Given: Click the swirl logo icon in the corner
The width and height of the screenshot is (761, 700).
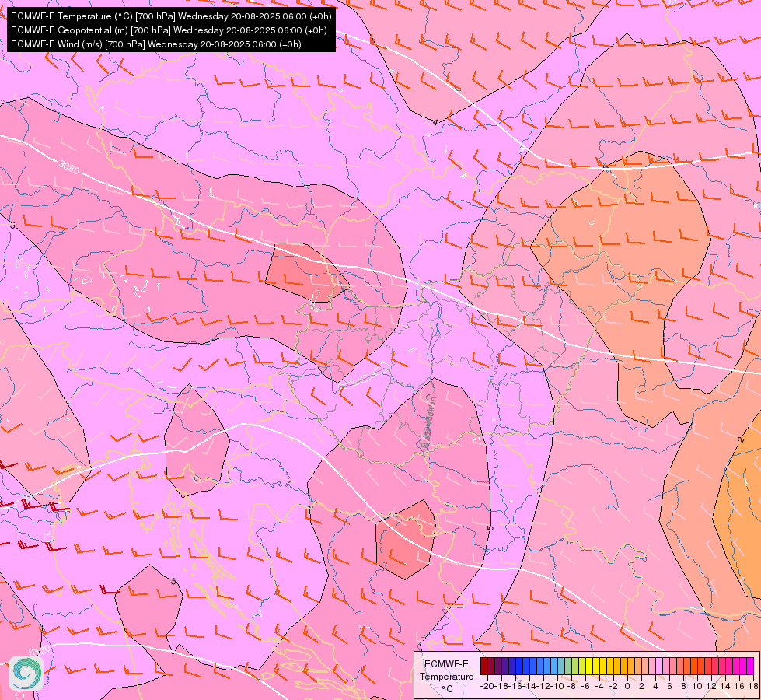Looking at the screenshot, I should pyautogui.click(x=26, y=673).
